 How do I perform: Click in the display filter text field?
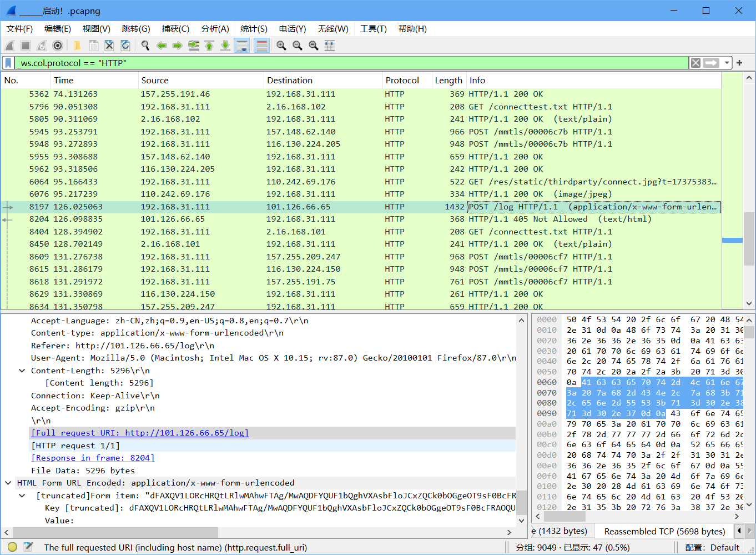351,63
